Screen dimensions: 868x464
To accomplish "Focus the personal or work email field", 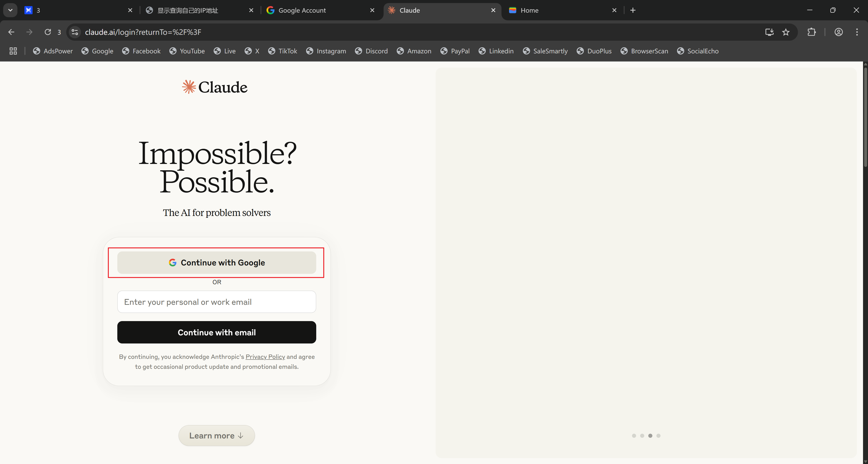I will pos(217,302).
